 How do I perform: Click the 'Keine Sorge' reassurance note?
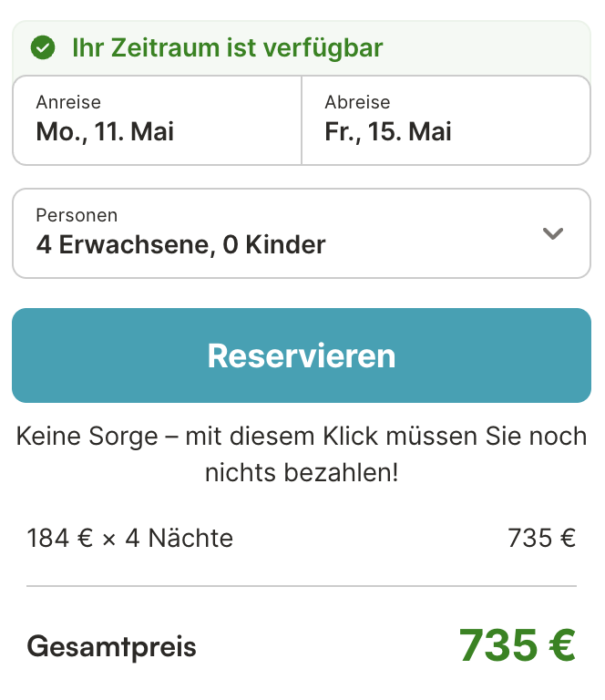[x=302, y=437]
